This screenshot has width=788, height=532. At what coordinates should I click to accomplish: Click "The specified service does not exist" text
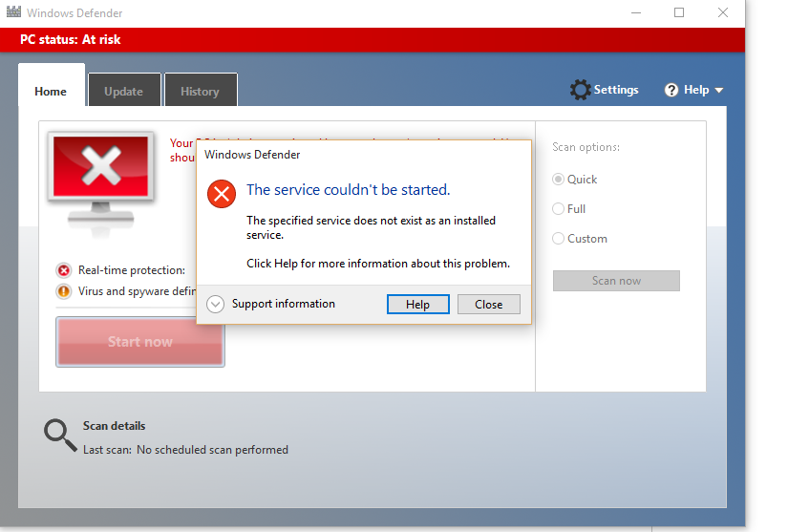coord(371,227)
